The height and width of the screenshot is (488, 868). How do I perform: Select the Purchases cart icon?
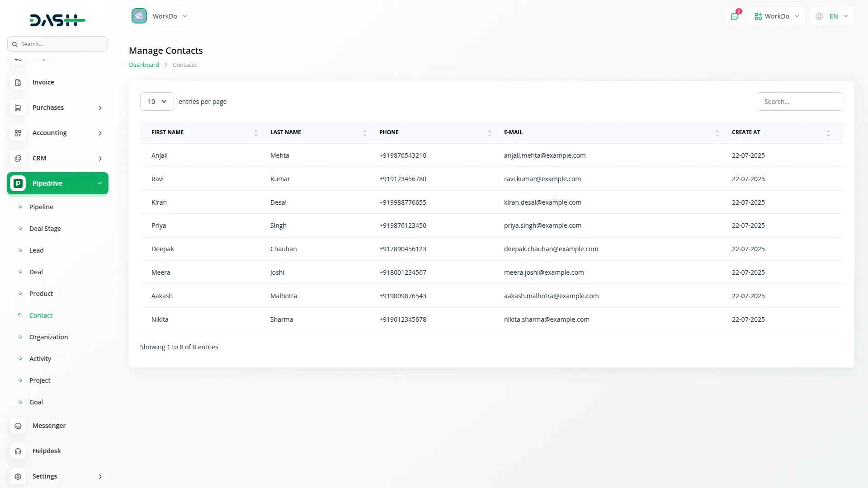point(18,108)
